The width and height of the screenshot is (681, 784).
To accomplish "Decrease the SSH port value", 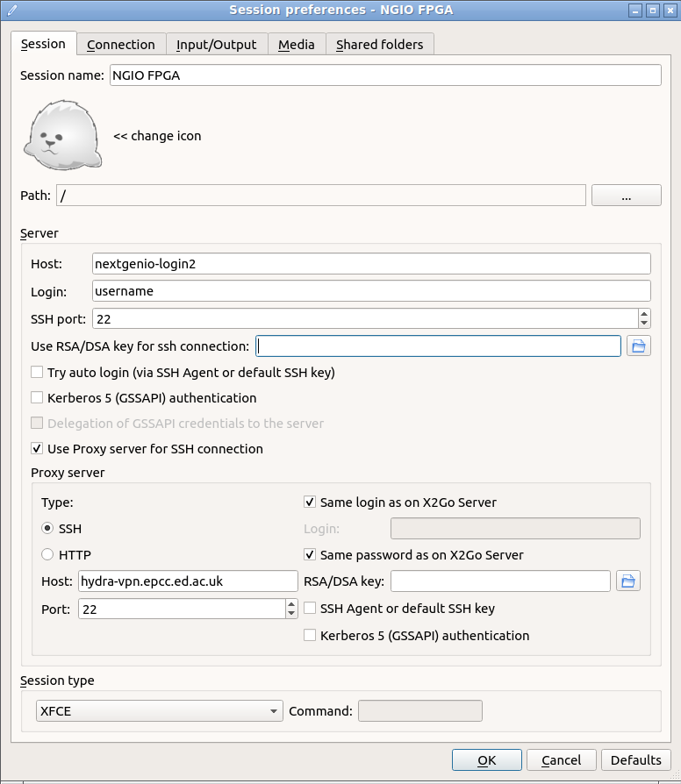I will pyautogui.click(x=644, y=323).
